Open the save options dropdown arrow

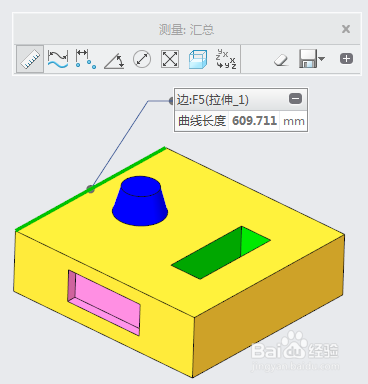(x=321, y=59)
